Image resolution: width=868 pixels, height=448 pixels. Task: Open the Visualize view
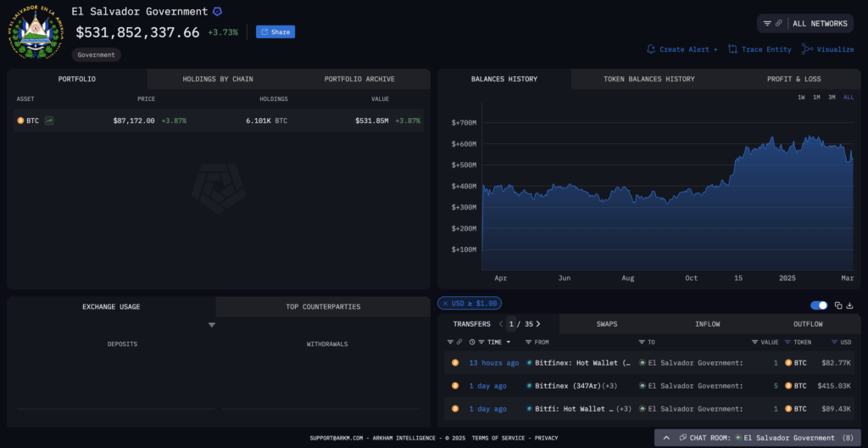828,49
